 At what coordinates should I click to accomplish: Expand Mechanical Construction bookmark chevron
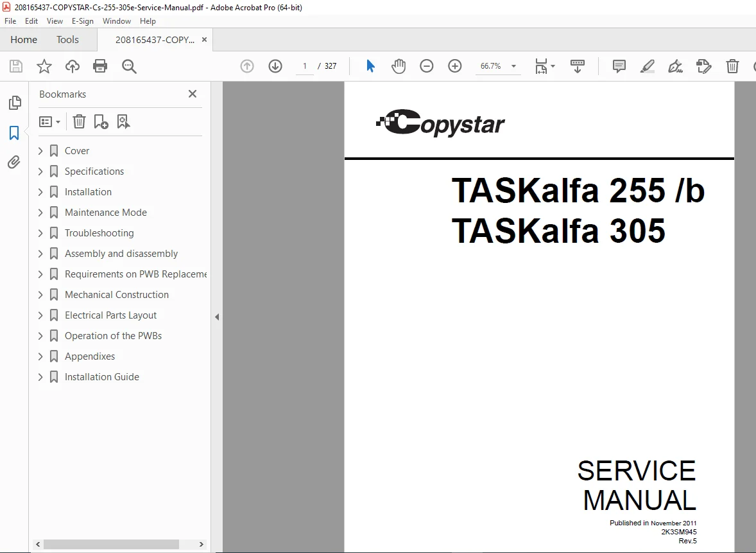click(x=40, y=295)
